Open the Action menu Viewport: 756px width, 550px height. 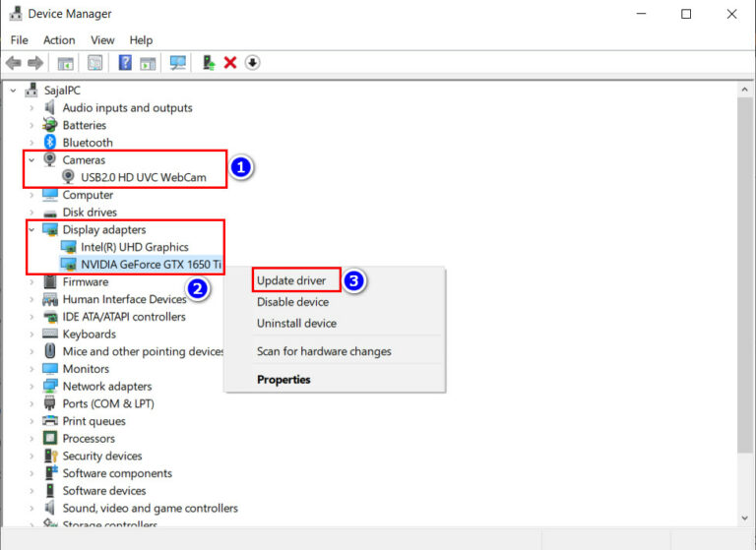point(59,40)
